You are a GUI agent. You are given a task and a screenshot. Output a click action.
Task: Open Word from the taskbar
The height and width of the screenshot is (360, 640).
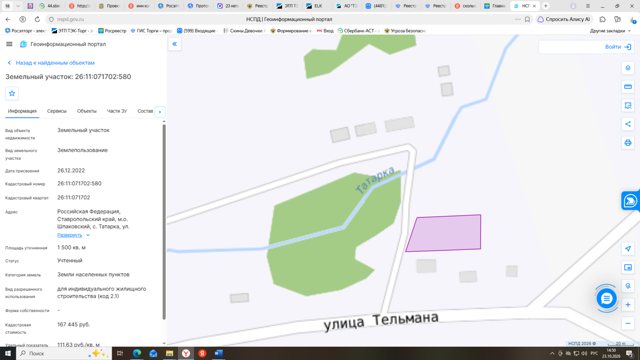tap(219, 353)
